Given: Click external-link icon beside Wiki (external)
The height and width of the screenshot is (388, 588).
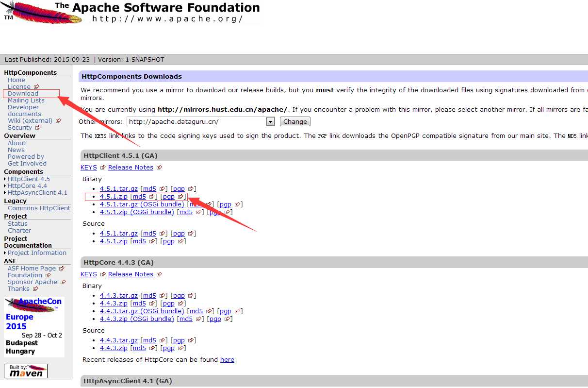Looking at the screenshot, I should point(59,121).
